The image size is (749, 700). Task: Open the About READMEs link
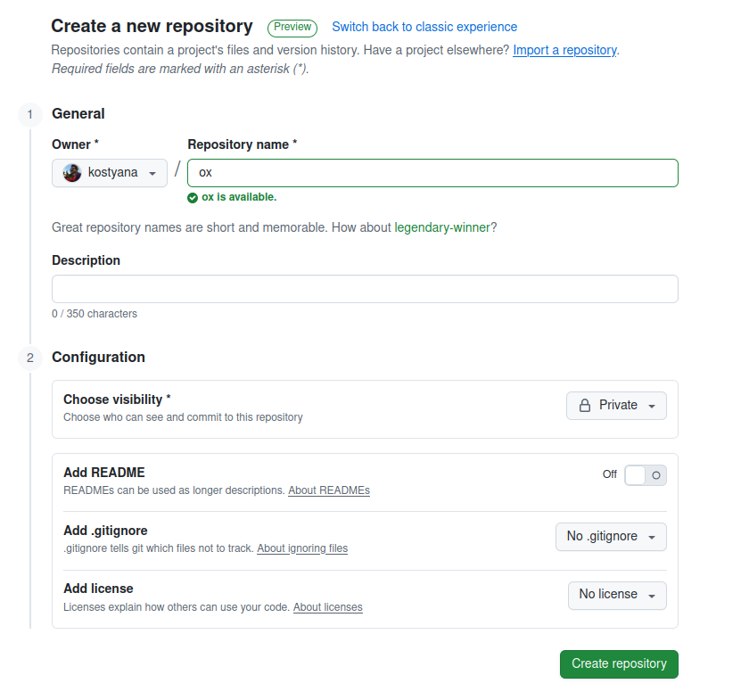pos(328,490)
